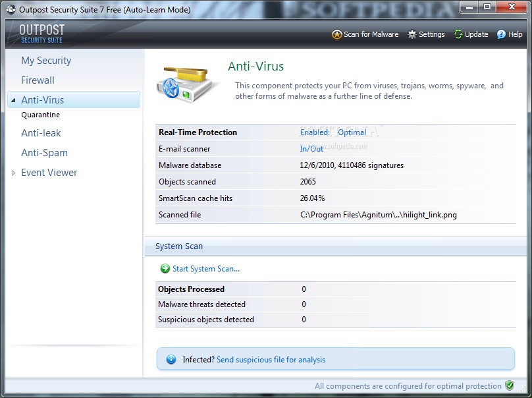Click the Scanned file row label
Image resolution: width=532 pixels, height=398 pixels.
[180, 215]
